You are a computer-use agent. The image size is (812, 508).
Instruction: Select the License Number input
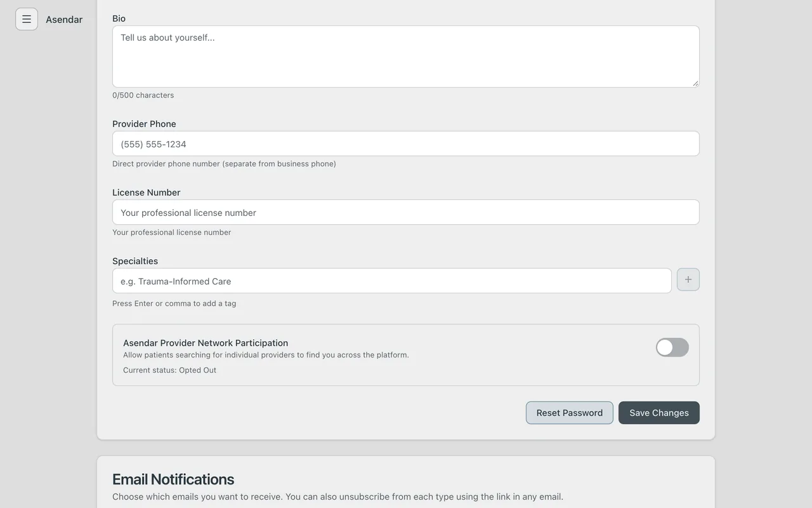pyautogui.click(x=406, y=212)
